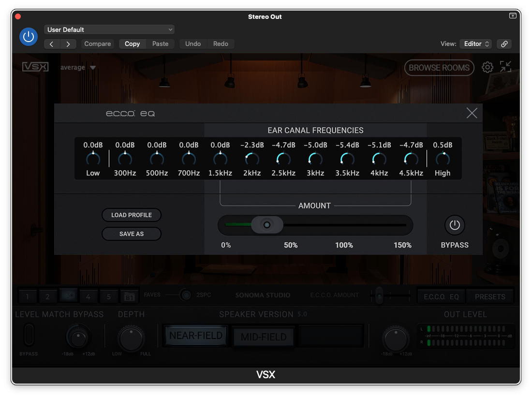Click the Copy button
The width and height of the screenshot is (532, 398).
[132, 44]
